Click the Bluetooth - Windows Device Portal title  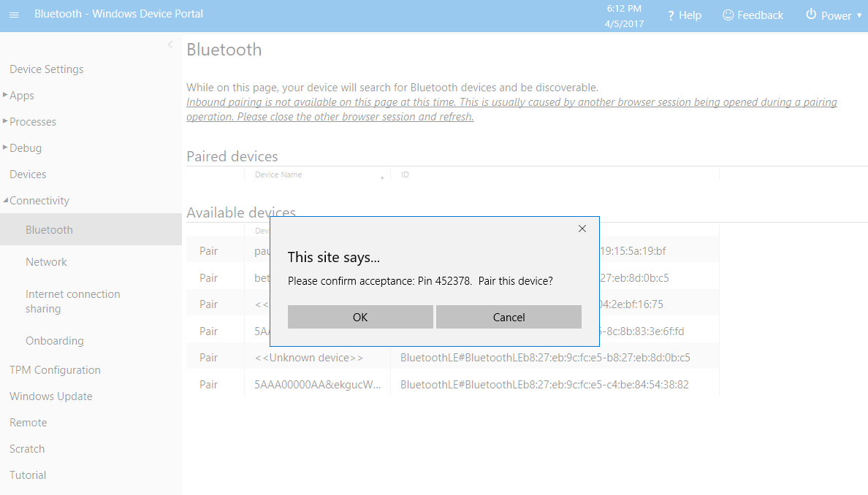(118, 14)
